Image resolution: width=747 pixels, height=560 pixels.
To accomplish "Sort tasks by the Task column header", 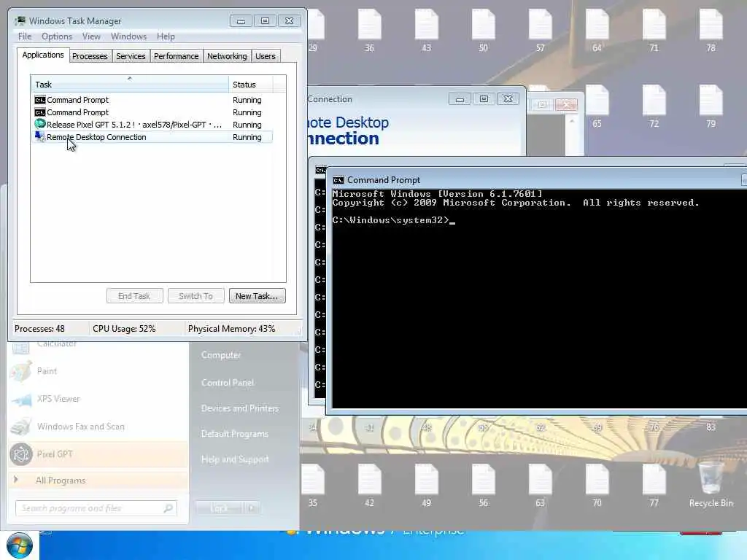I will point(130,84).
